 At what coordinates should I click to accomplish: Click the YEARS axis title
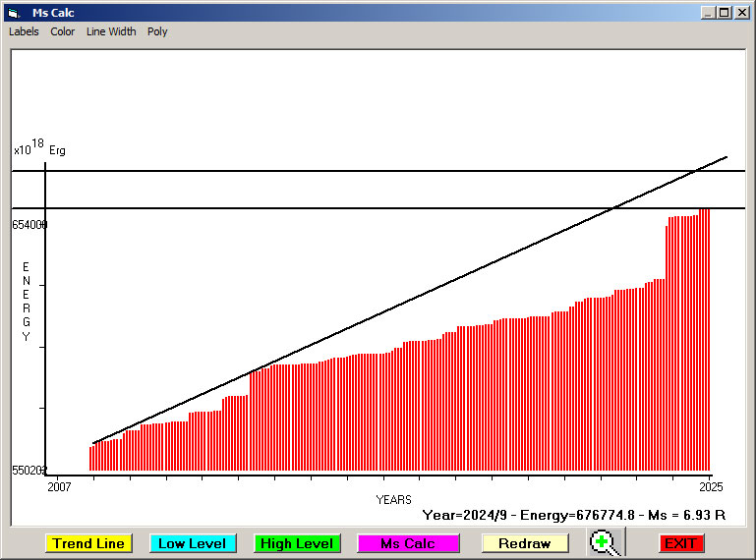tap(393, 500)
